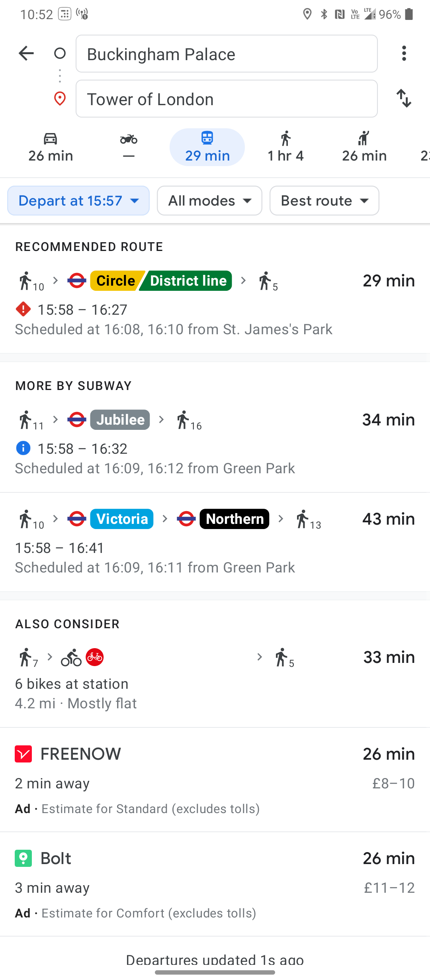Choose the FREENOW ride option
This screenshot has width=430, height=980.
pyautogui.click(x=215, y=780)
